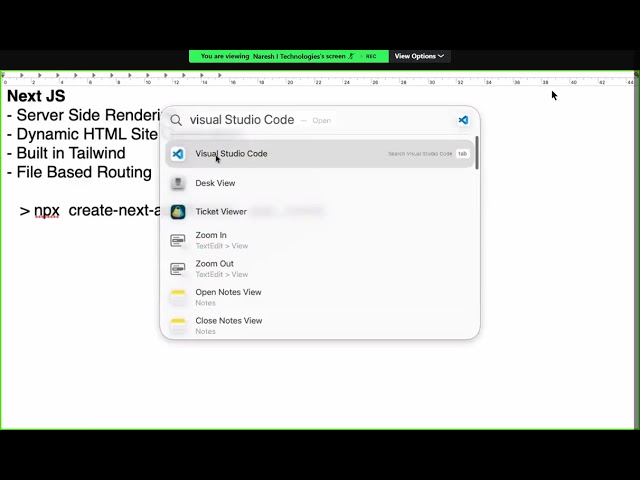Click the VS Code icon in search bar

pos(463,120)
